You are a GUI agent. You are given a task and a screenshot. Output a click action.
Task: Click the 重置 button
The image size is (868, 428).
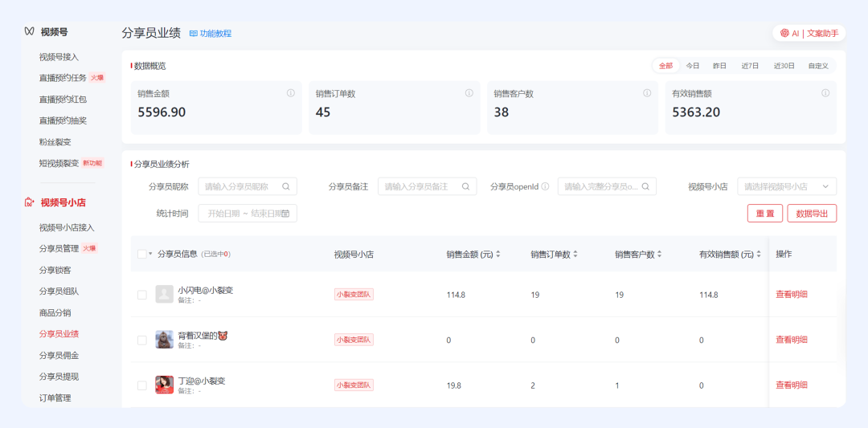click(764, 214)
